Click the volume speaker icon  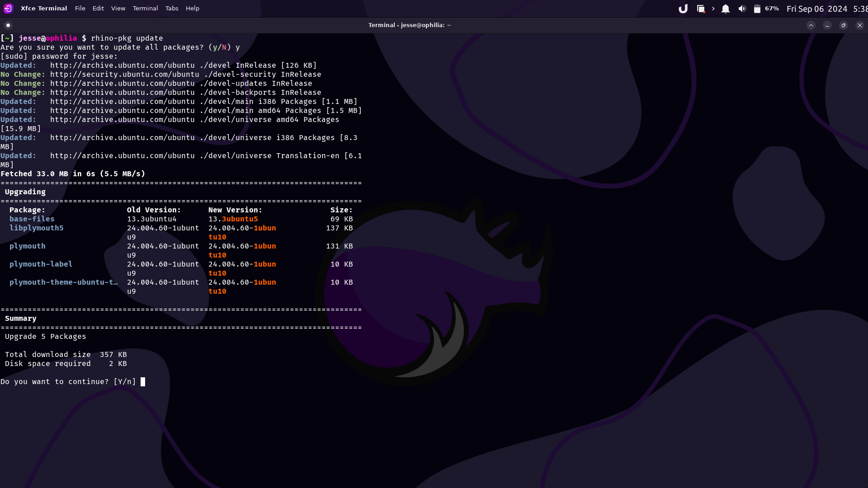(742, 9)
